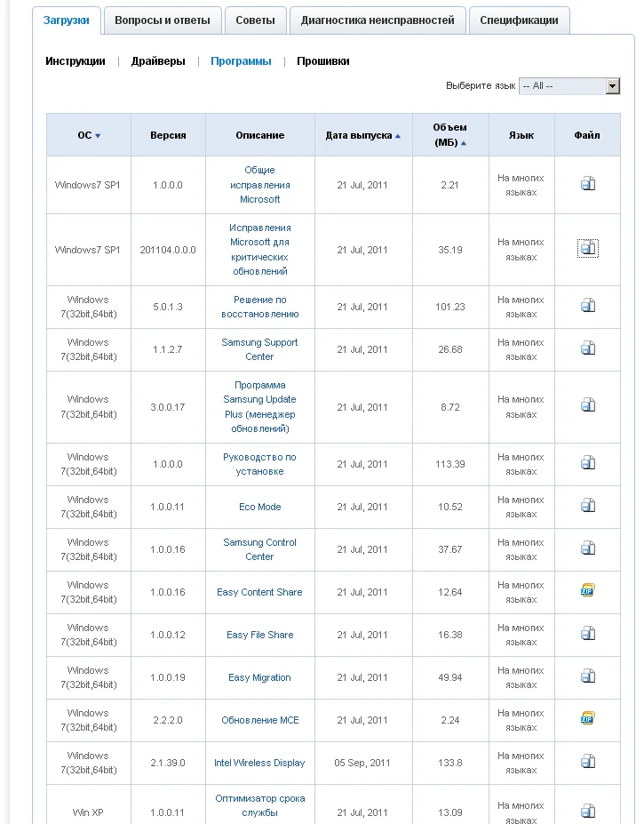Select the Описание column header
The image size is (644, 824).
(x=260, y=135)
